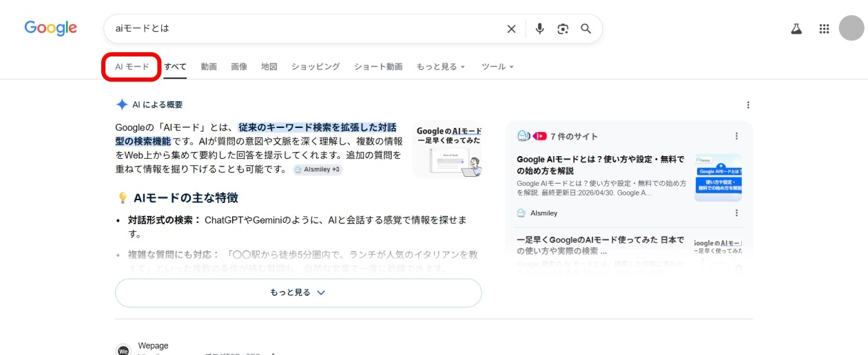Screen dimensions: 868x355
Task: Open the ショッピング tab
Action: [x=316, y=67]
